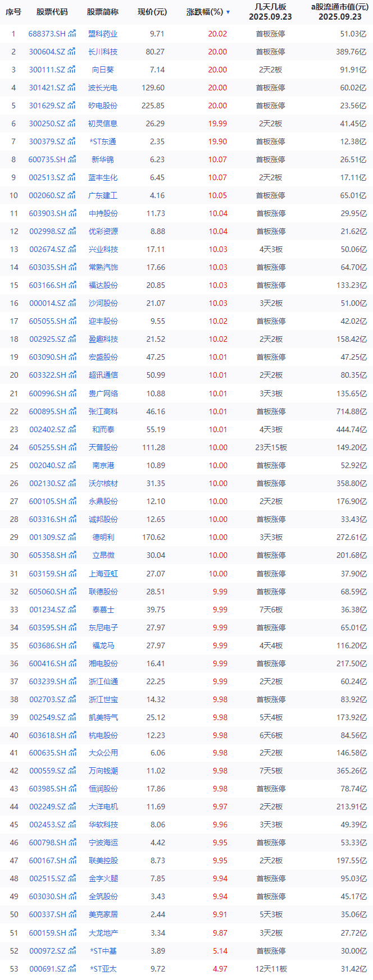This screenshot has width=373, height=980.
Task: Open stock code link 688373.SH
Action: [x=47, y=34]
